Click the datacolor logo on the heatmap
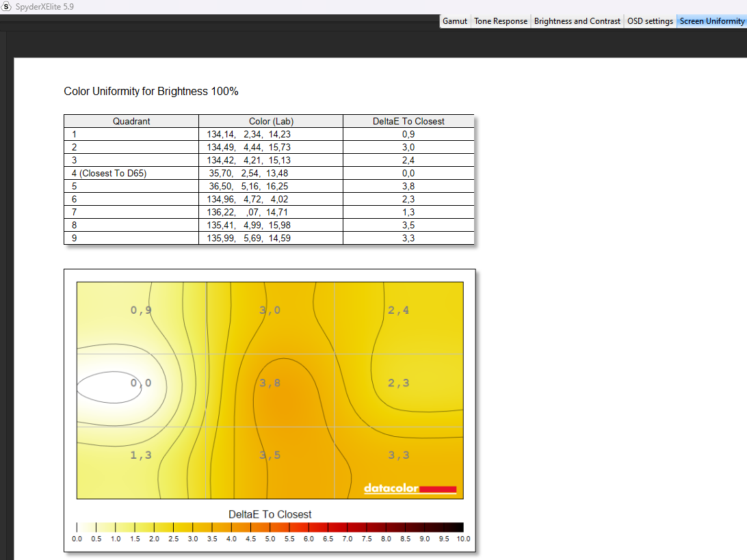 point(409,488)
